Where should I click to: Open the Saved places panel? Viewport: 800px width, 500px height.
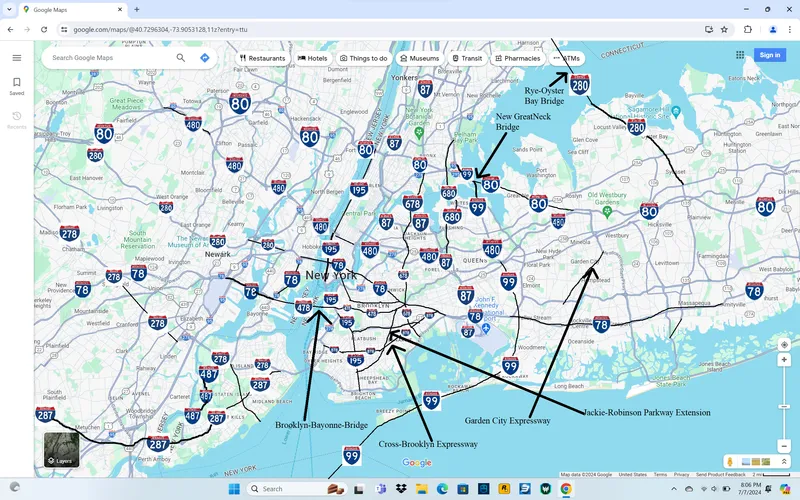[17, 86]
